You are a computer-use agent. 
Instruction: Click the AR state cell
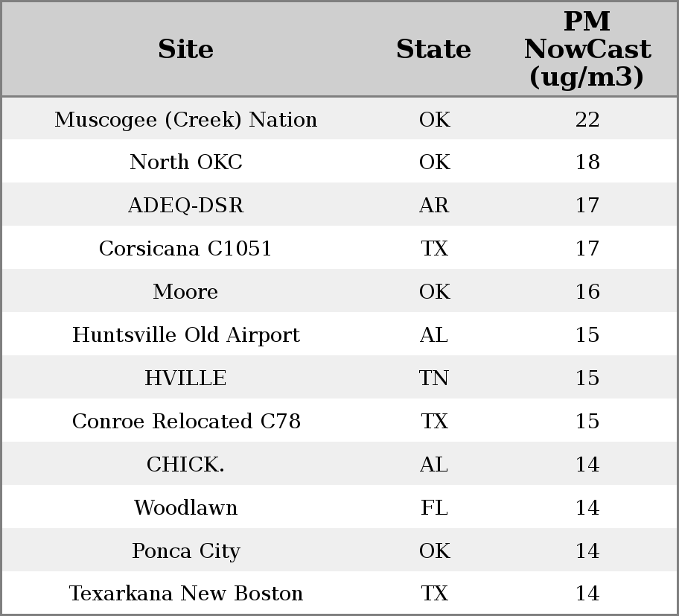pyautogui.click(x=433, y=206)
